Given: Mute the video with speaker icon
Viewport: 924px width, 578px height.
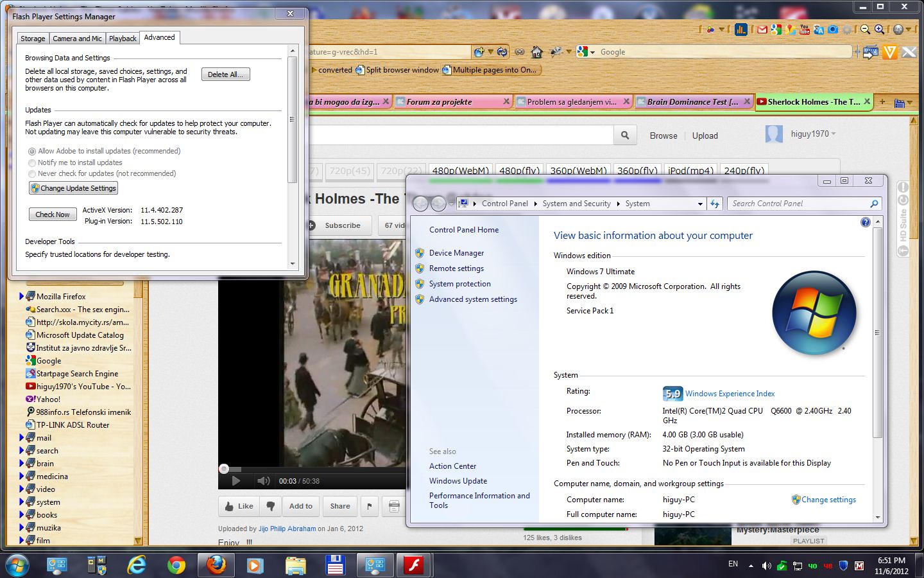Looking at the screenshot, I should click(x=263, y=481).
